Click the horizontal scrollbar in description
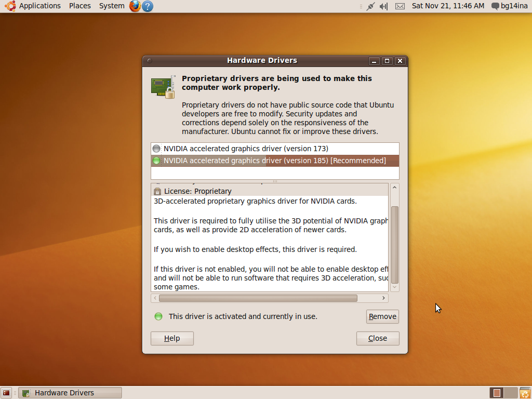This screenshot has width=532, height=399. pos(258,298)
